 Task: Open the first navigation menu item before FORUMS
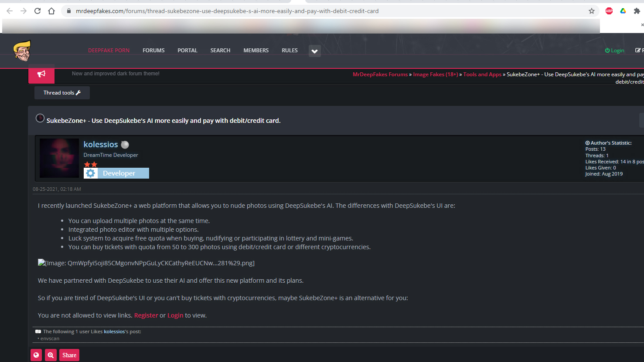tap(109, 51)
